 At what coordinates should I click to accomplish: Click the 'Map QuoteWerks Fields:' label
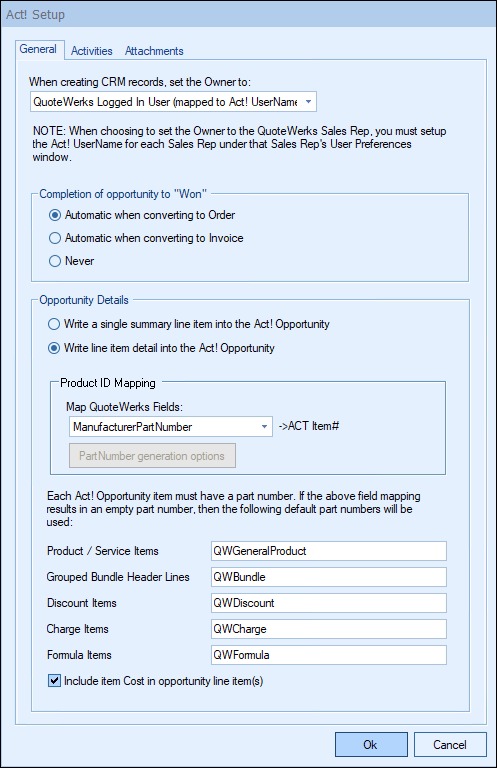coord(124,407)
